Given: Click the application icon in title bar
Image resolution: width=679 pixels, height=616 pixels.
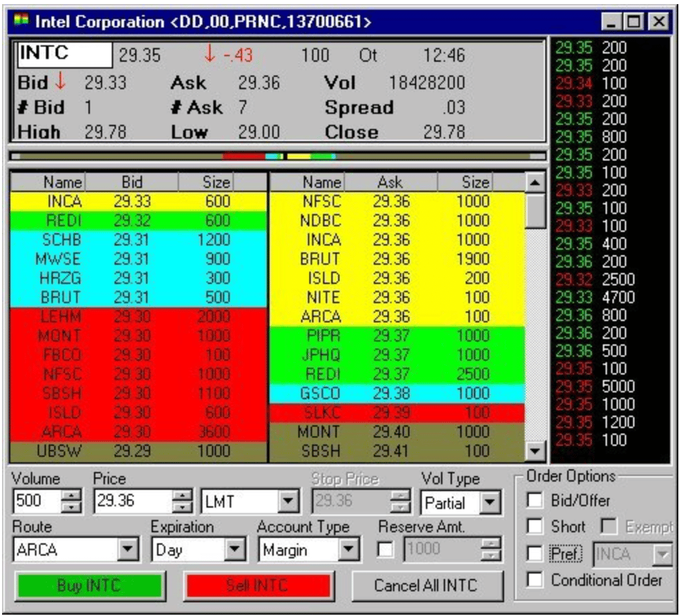Looking at the screenshot, I should pos(21,22).
